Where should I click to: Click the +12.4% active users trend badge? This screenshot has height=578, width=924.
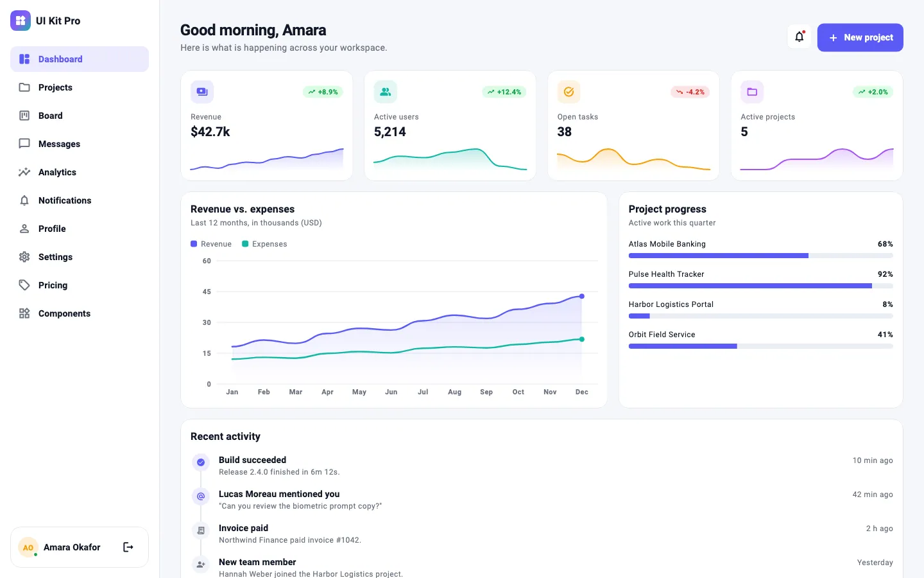(504, 92)
